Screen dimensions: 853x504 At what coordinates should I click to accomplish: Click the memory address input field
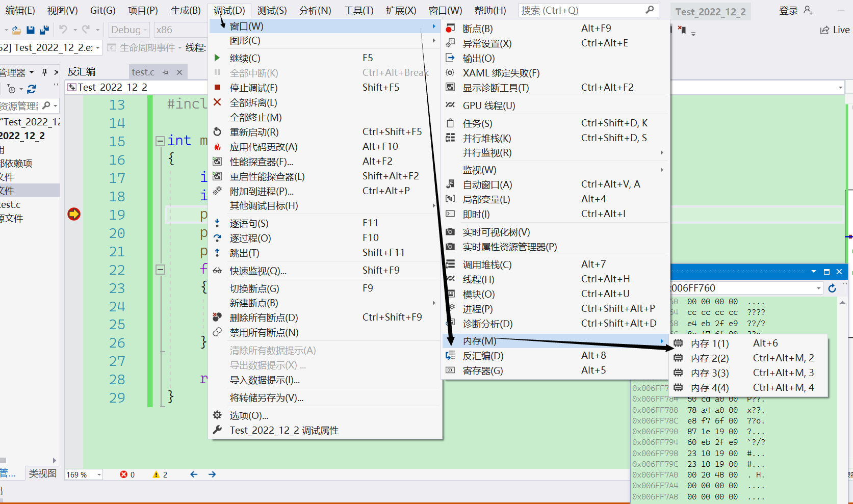coord(742,288)
